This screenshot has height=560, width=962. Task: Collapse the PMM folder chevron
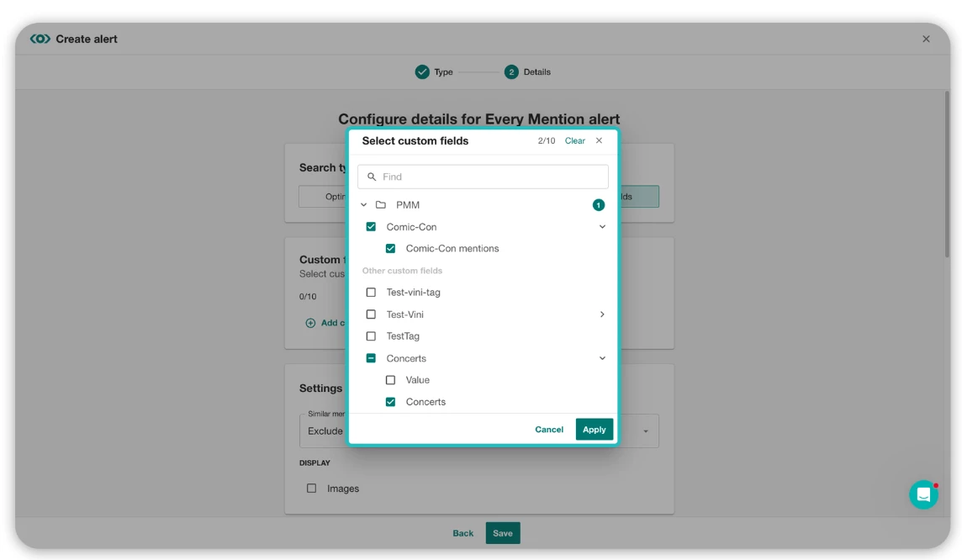tap(364, 205)
